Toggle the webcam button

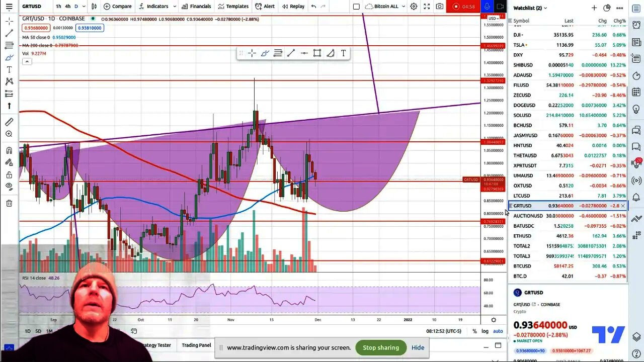pyautogui.click(x=500, y=7)
